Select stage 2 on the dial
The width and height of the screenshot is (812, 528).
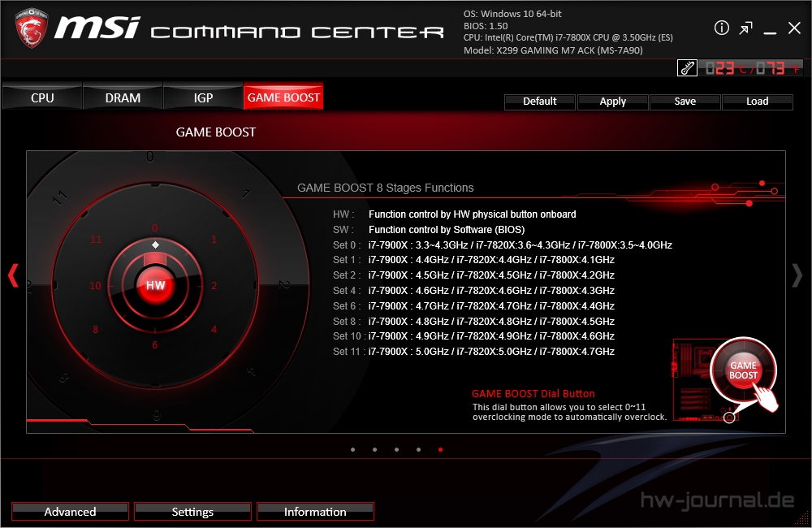point(214,285)
